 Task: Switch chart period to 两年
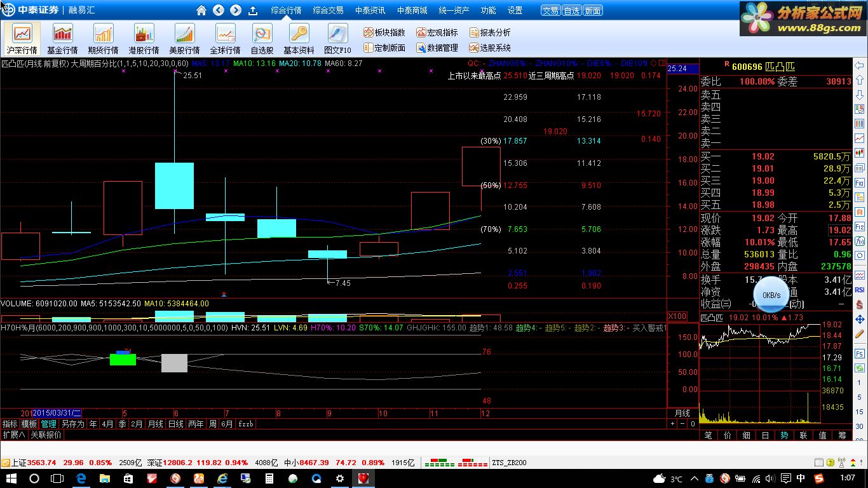(196, 424)
